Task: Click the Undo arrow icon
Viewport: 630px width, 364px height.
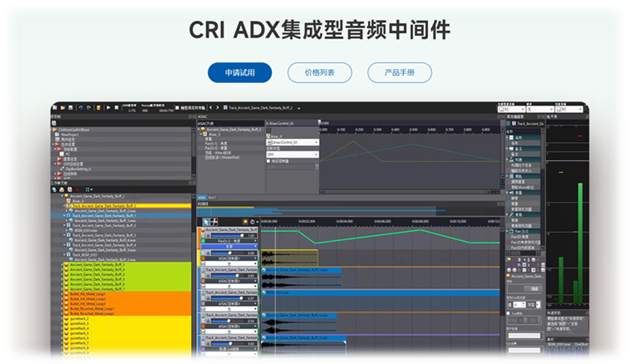Action: pyautogui.click(x=81, y=108)
